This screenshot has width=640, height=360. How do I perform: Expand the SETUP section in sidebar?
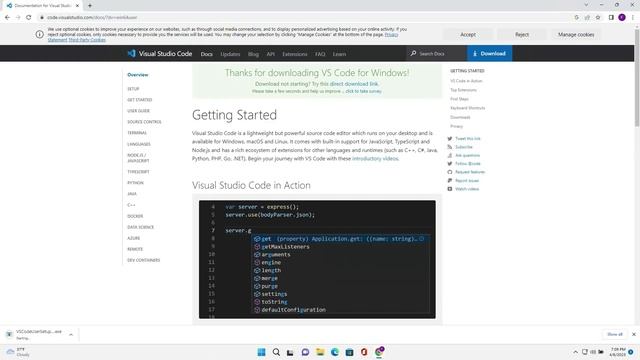(133, 89)
